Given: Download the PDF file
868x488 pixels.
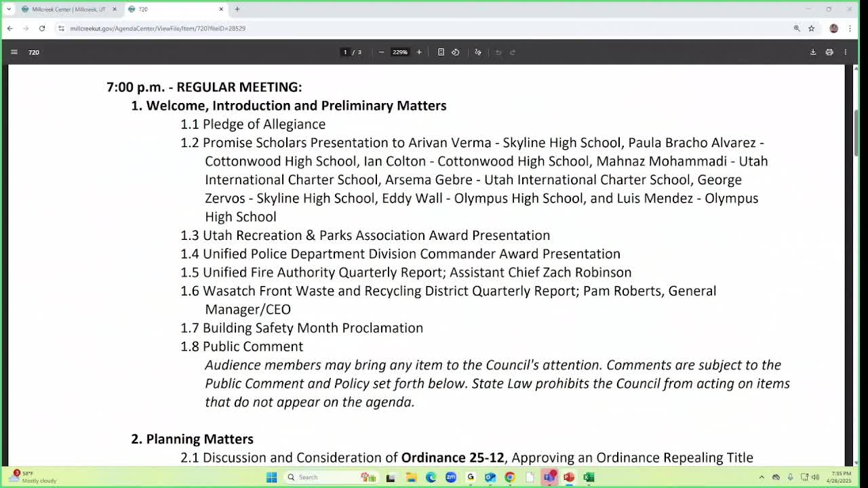Looking at the screenshot, I should click(813, 52).
